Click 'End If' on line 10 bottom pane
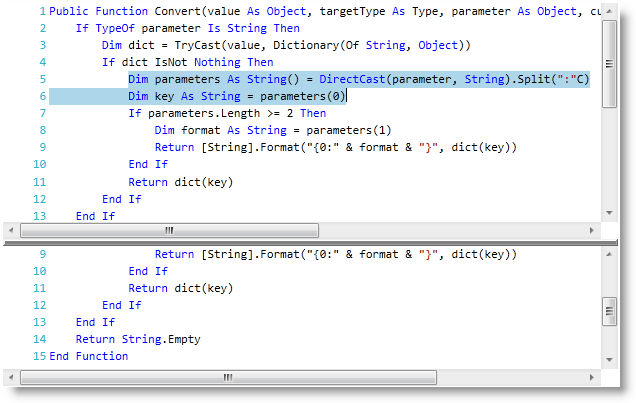The height and width of the screenshot is (403, 636). [148, 272]
